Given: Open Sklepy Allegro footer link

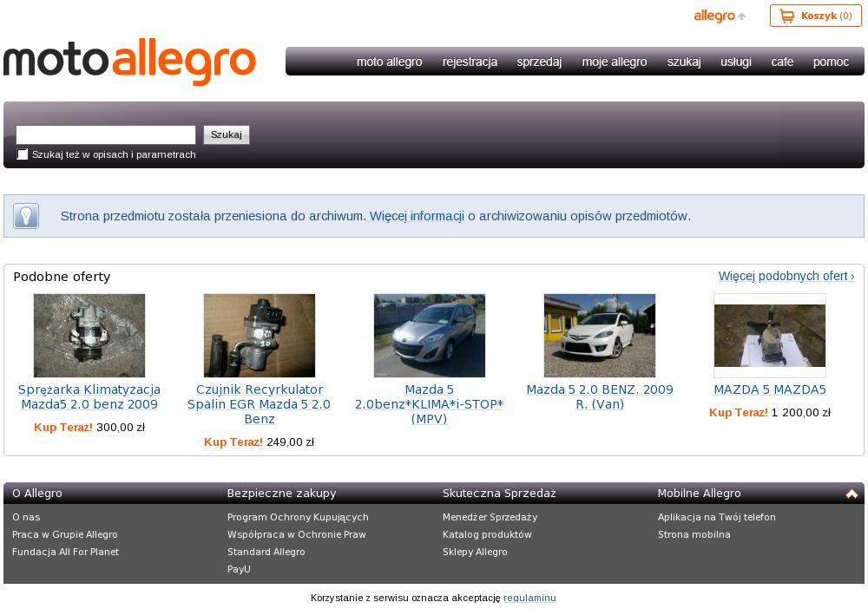Looking at the screenshot, I should coord(475,552).
